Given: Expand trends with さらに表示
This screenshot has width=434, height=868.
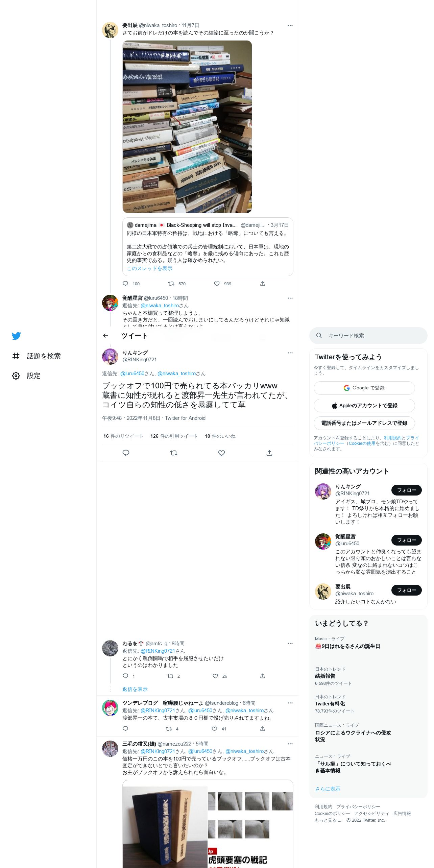Looking at the screenshot, I should 328,789.
